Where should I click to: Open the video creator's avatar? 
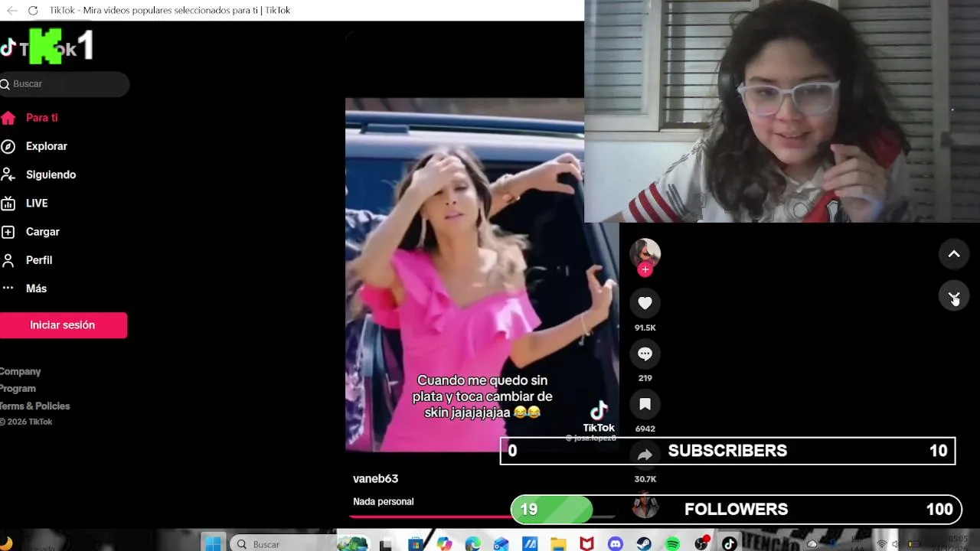coord(645,253)
